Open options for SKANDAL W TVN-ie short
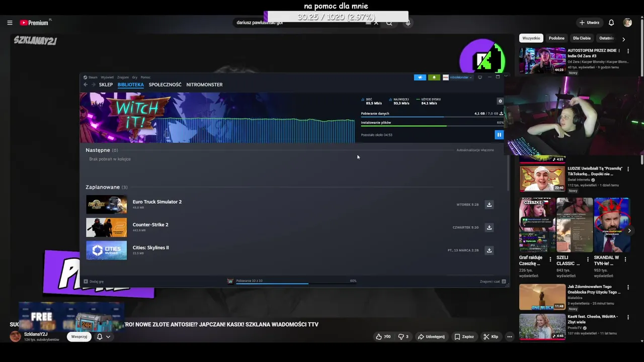 tap(625, 259)
